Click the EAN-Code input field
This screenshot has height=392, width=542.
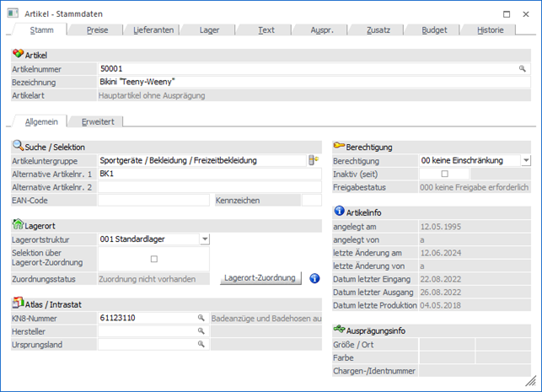(x=153, y=200)
